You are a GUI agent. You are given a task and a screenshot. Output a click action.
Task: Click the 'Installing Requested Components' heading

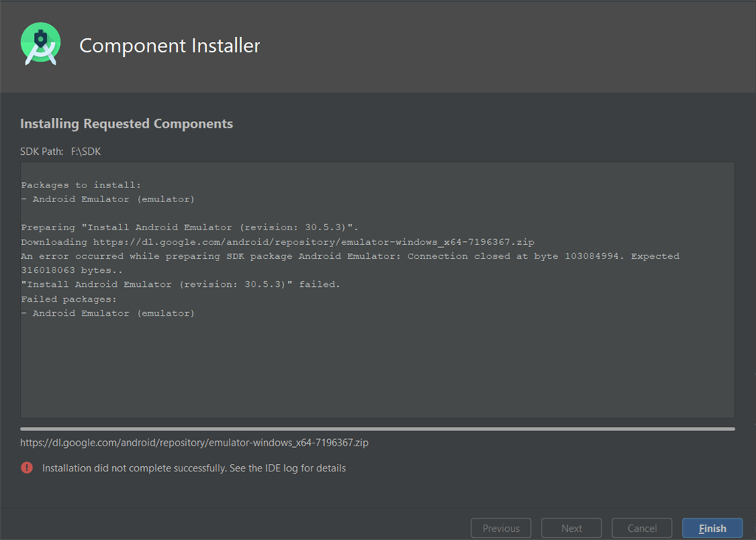126,124
